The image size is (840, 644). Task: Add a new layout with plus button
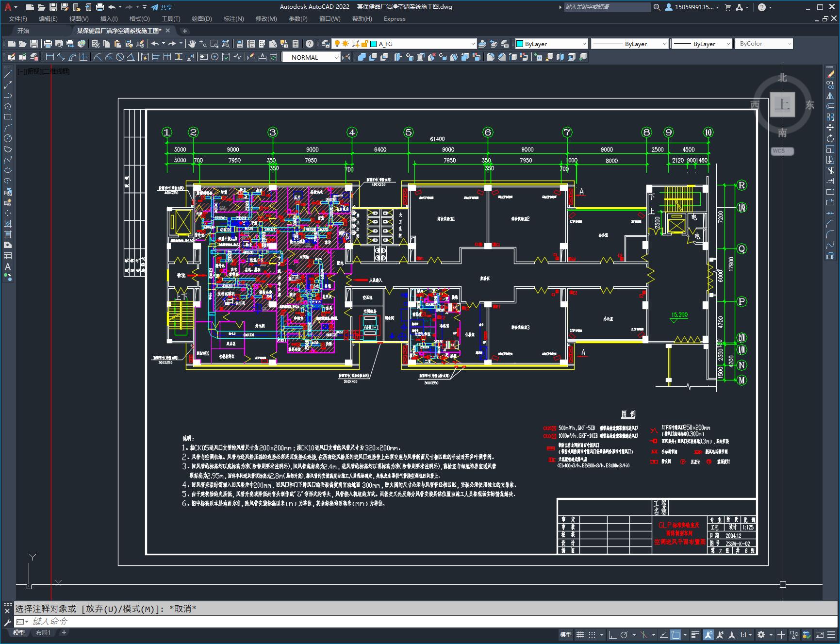coord(64,632)
